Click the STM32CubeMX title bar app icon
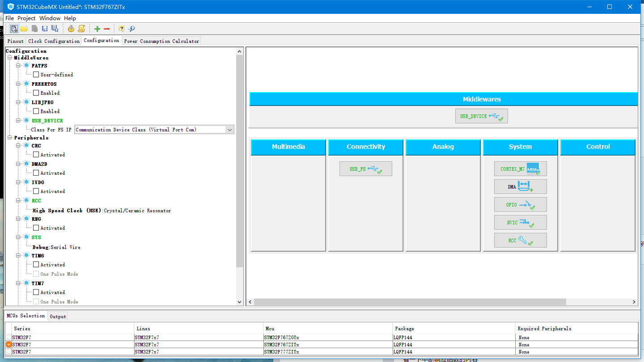 11,7
